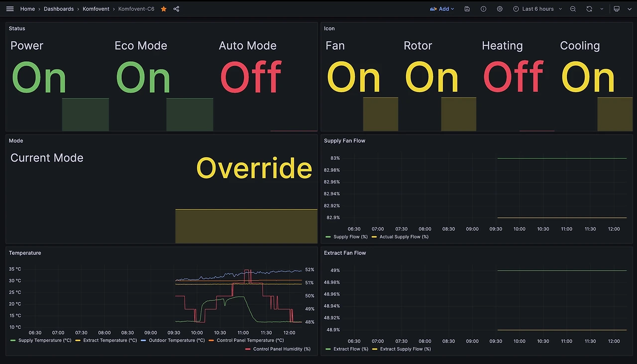The height and width of the screenshot is (364, 637).
Task: Collapse the top toolbar with the chevron
Action: coord(629,9)
